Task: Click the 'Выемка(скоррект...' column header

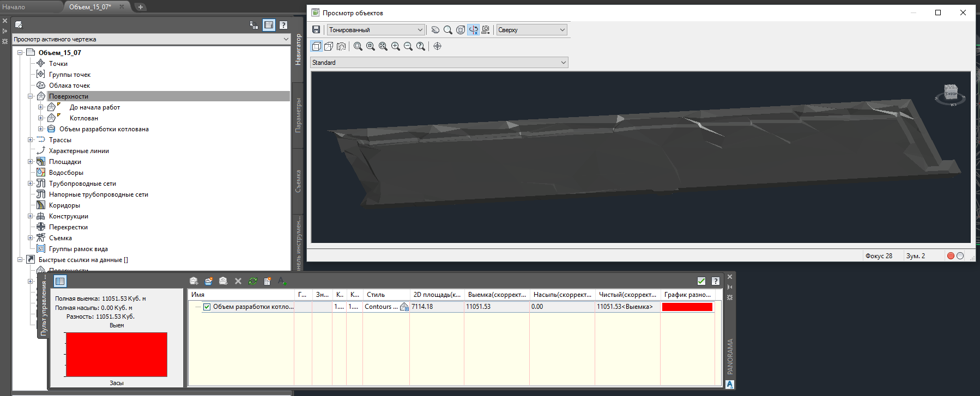Action: pyautogui.click(x=497, y=295)
